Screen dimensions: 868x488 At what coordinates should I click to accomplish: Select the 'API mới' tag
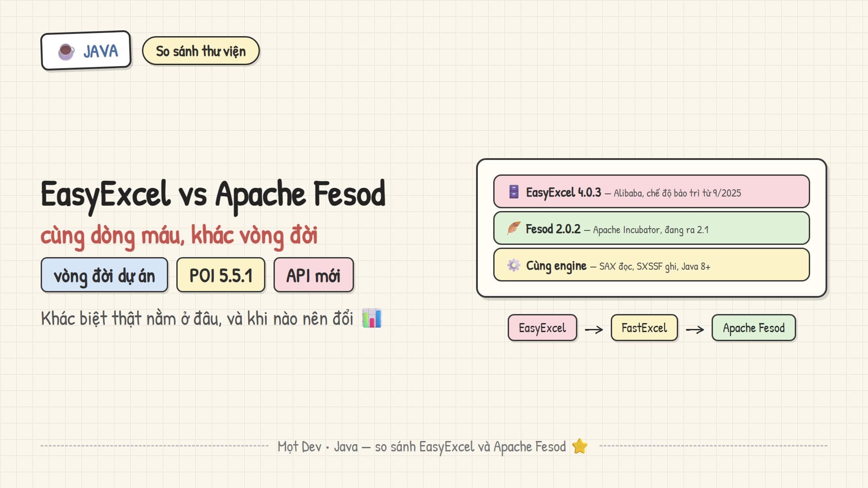[313, 275]
